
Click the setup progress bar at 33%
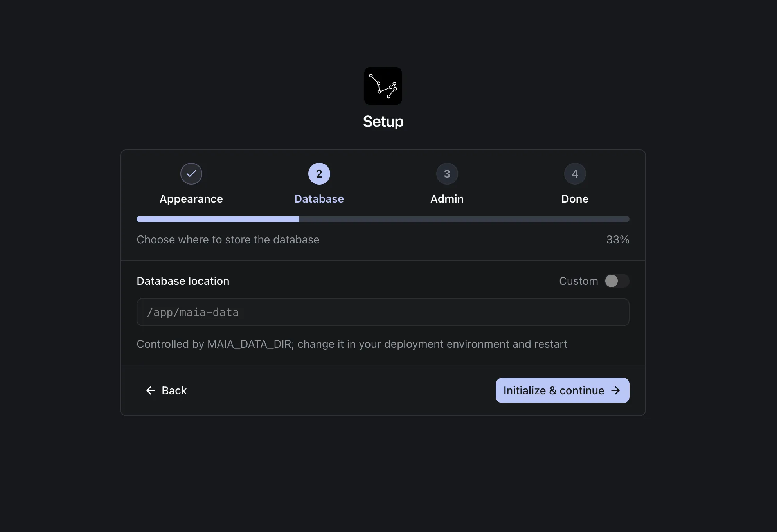click(x=383, y=219)
